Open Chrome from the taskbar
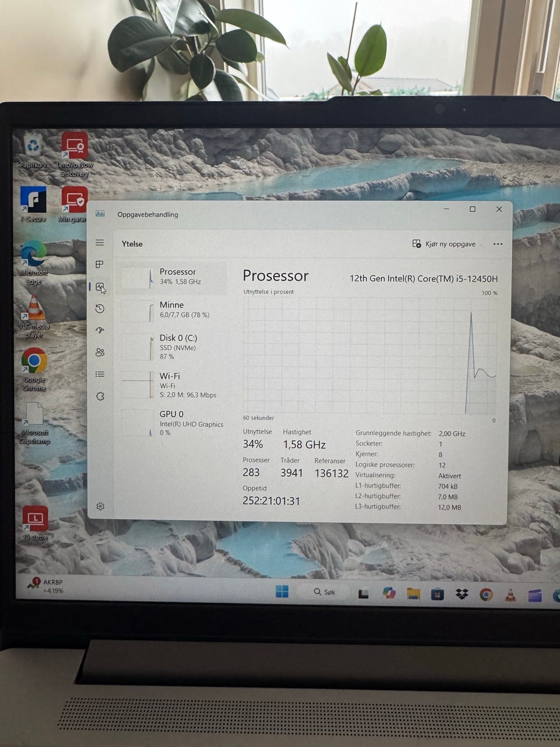This screenshot has width=560, height=747. pyautogui.click(x=486, y=595)
